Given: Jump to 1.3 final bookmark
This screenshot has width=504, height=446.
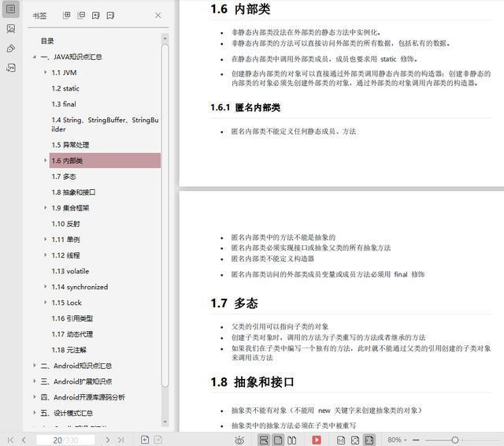Looking at the screenshot, I should 64,104.
